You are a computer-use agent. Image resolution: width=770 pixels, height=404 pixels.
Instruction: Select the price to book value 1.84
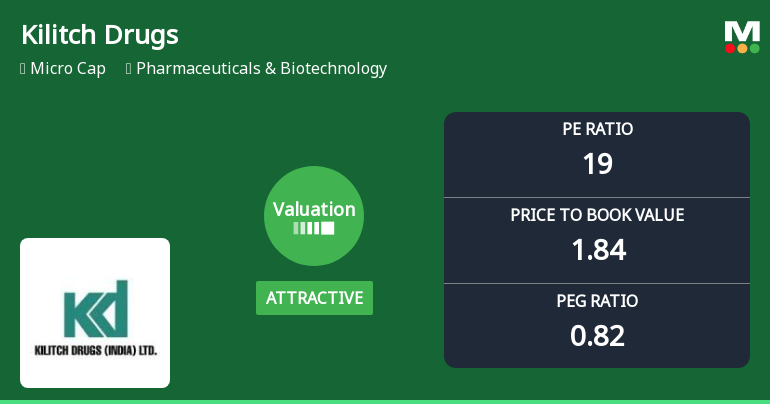pos(597,249)
